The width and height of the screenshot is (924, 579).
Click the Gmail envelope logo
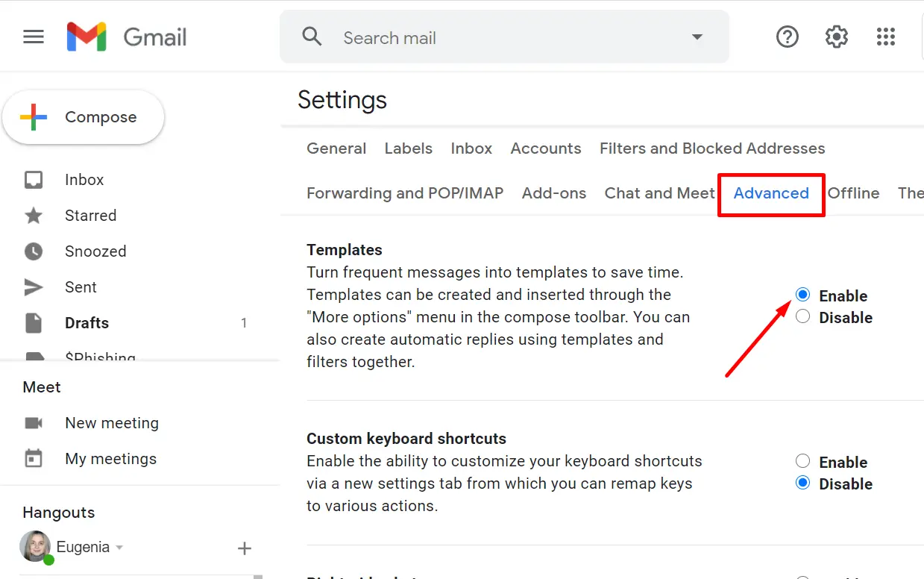point(87,37)
